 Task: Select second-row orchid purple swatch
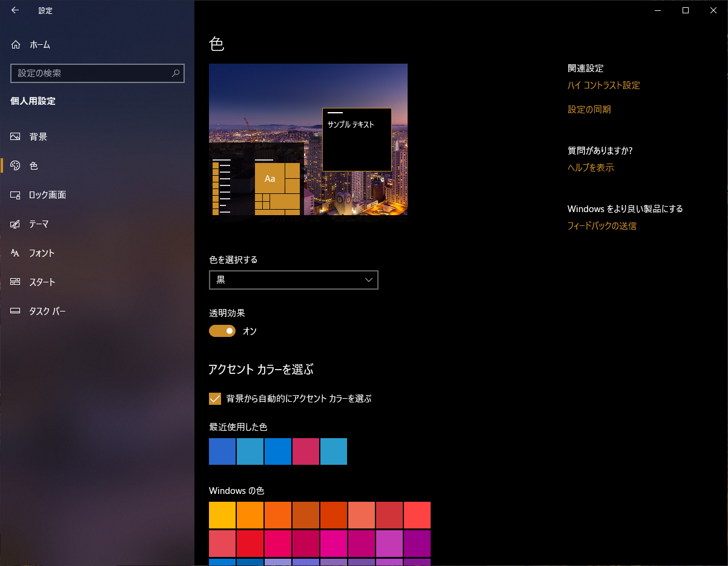[389, 544]
